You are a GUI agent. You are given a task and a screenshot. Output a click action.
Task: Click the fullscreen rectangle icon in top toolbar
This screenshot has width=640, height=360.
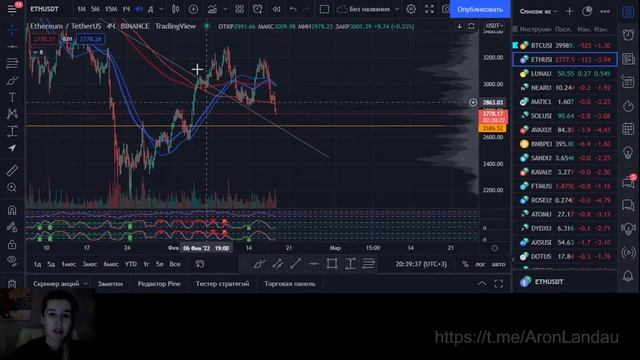324,9
